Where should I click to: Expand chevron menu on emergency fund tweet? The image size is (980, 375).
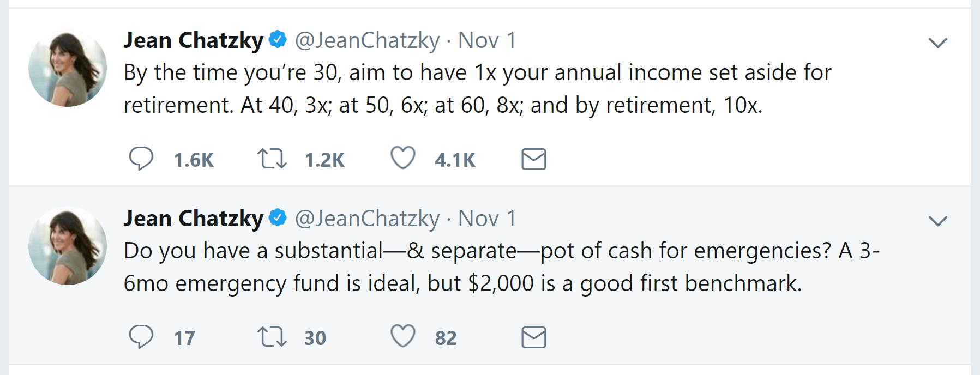[938, 221]
